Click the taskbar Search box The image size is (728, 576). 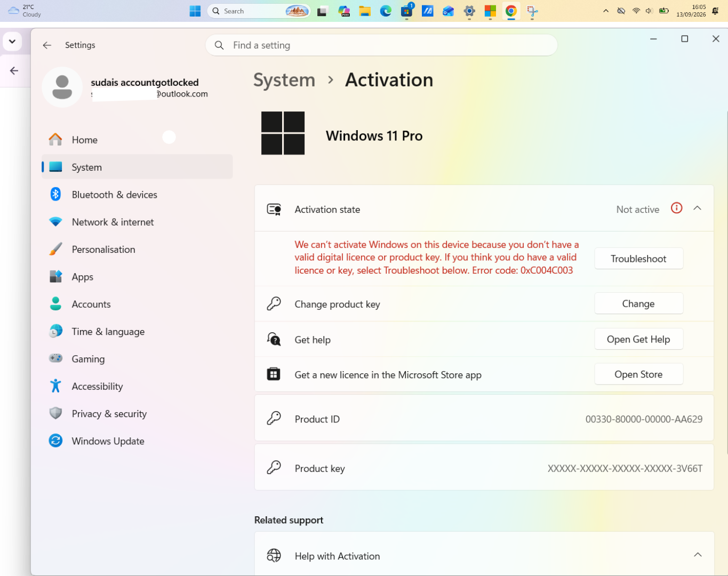(x=259, y=11)
